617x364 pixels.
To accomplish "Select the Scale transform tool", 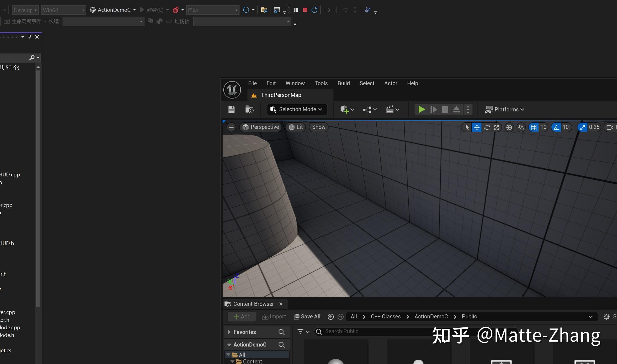I will point(497,127).
